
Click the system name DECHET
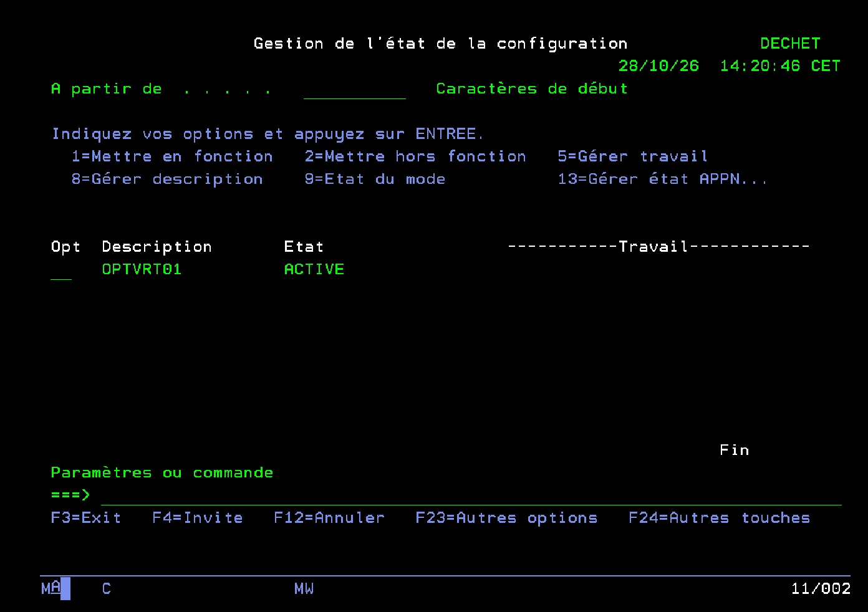click(x=790, y=44)
